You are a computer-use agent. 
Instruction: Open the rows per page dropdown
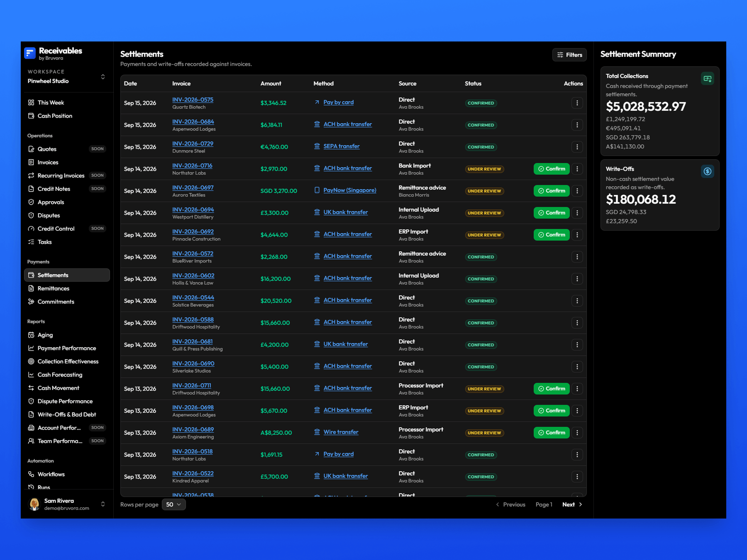173,504
